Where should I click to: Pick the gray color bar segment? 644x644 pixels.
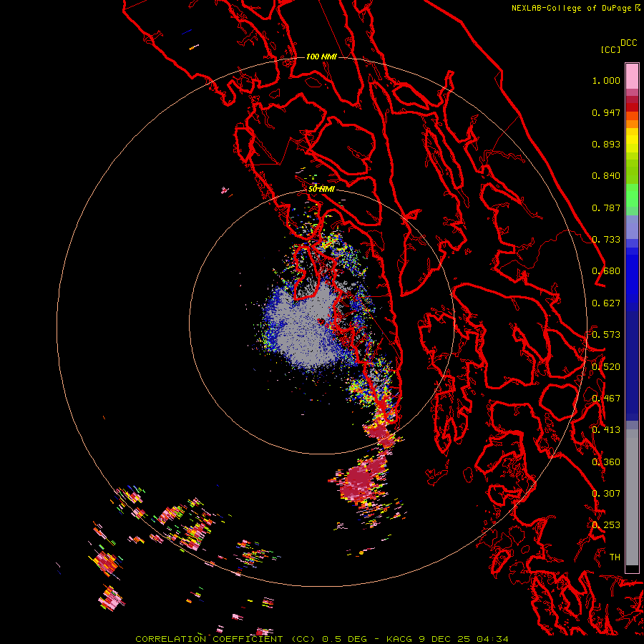tap(632, 501)
